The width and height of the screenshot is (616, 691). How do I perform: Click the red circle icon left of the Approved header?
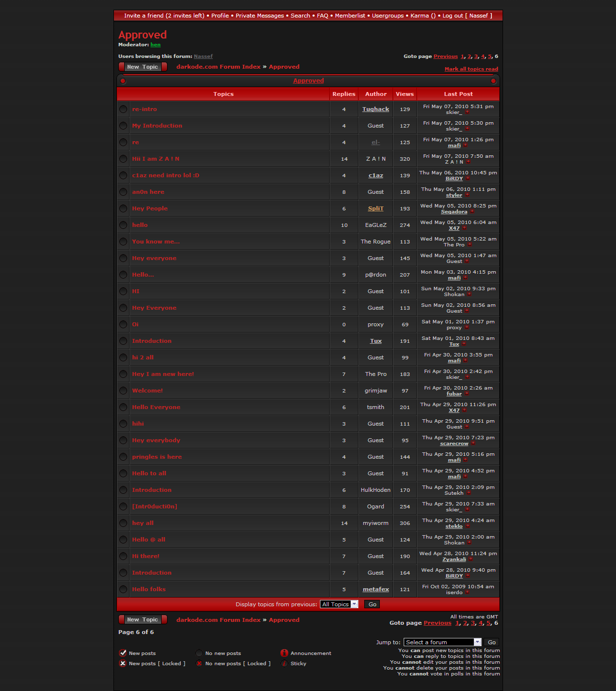click(123, 81)
